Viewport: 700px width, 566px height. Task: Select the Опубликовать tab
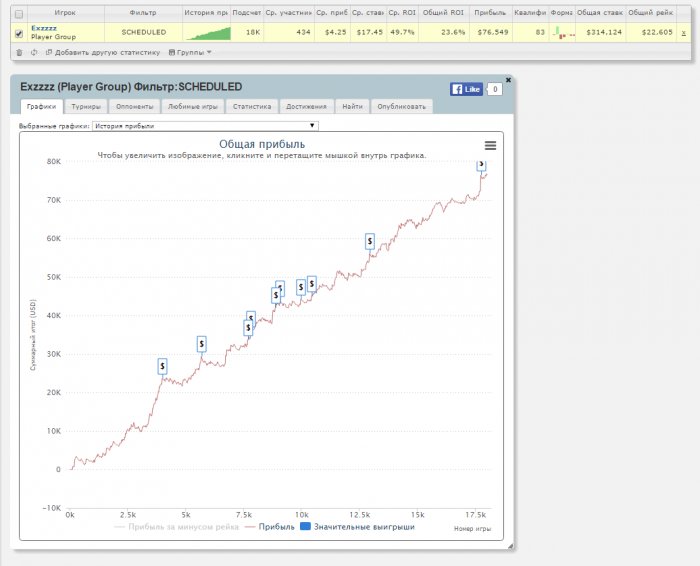coord(401,107)
